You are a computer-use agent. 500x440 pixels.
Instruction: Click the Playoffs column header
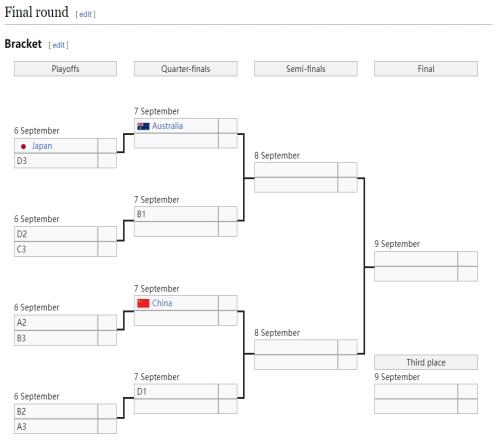click(65, 69)
